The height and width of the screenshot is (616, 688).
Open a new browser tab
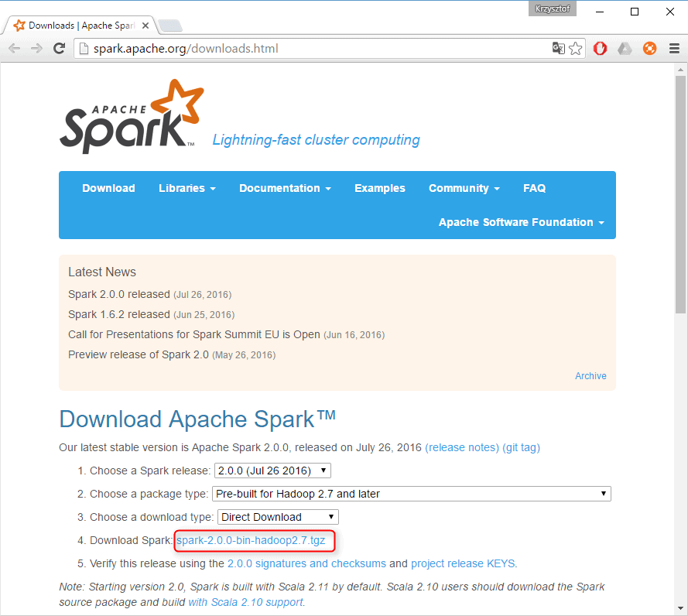[x=169, y=26]
